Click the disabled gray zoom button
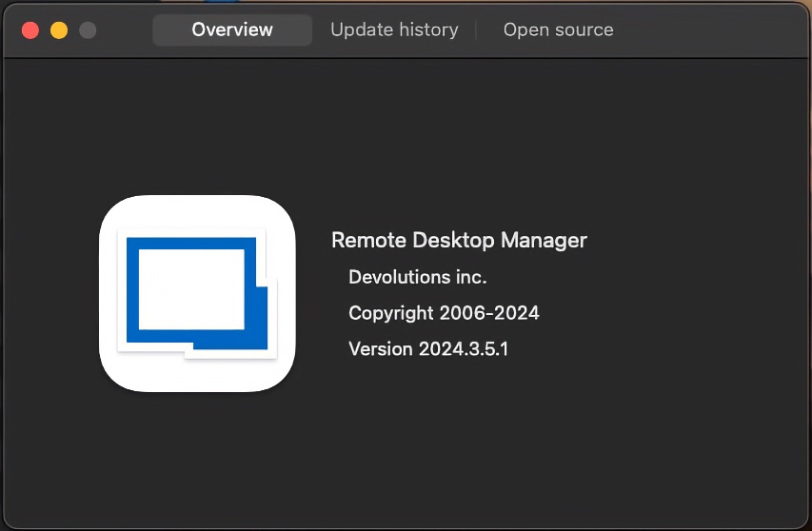Viewport: 812px width, 531px height. click(88, 30)
